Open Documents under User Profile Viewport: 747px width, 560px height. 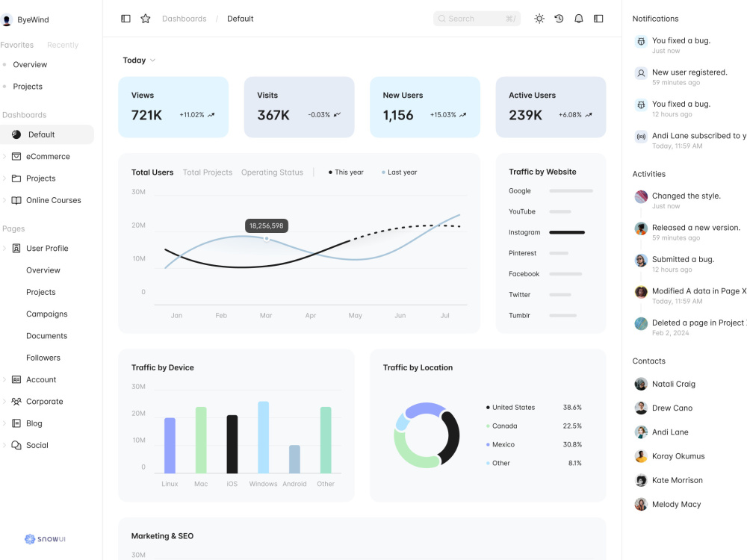46,336
